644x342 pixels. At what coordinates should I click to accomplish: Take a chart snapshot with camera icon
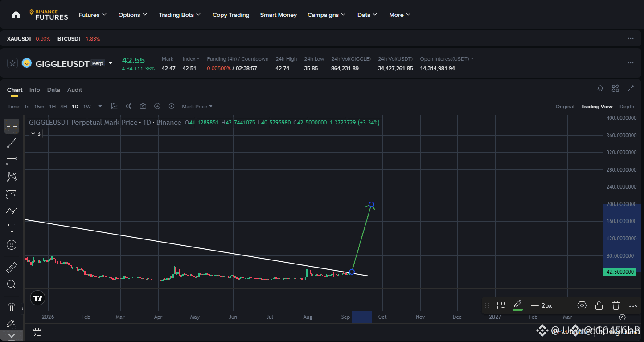pos(143,106)
